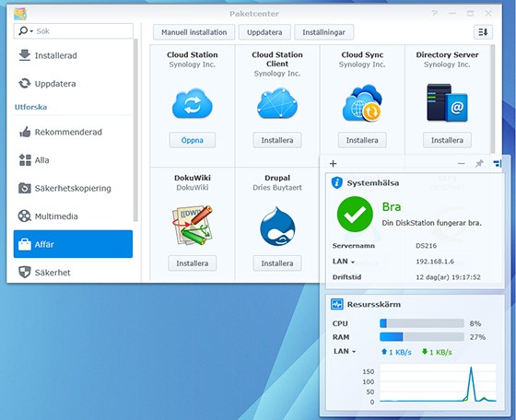Click the IP address 192.168.1.6
516x420 pixels.
(x=435, y=262)
